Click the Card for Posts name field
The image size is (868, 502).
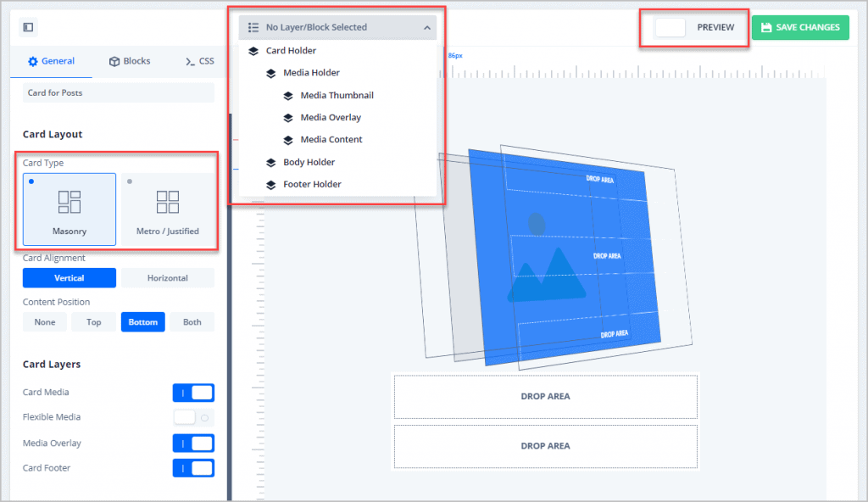pyautogui.click(x=118, y=92)
